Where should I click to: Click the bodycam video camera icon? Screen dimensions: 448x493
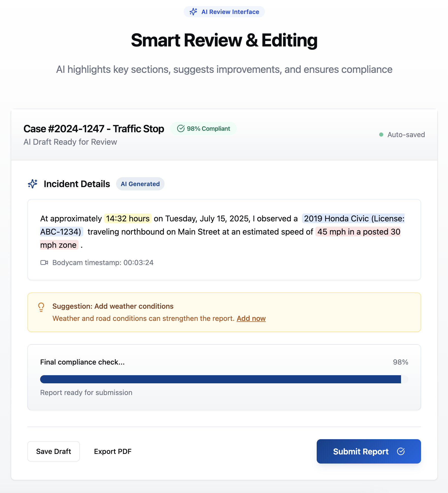(44, 262)
